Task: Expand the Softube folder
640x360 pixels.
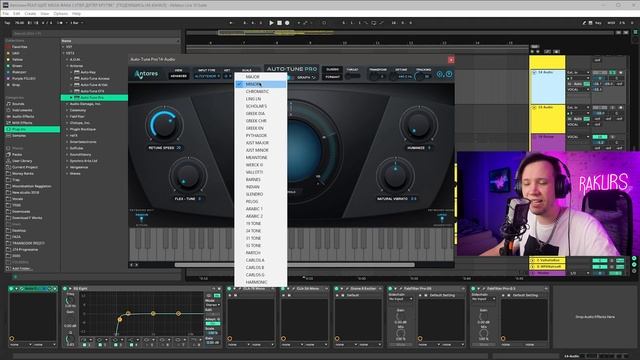Action: point(67,148)
